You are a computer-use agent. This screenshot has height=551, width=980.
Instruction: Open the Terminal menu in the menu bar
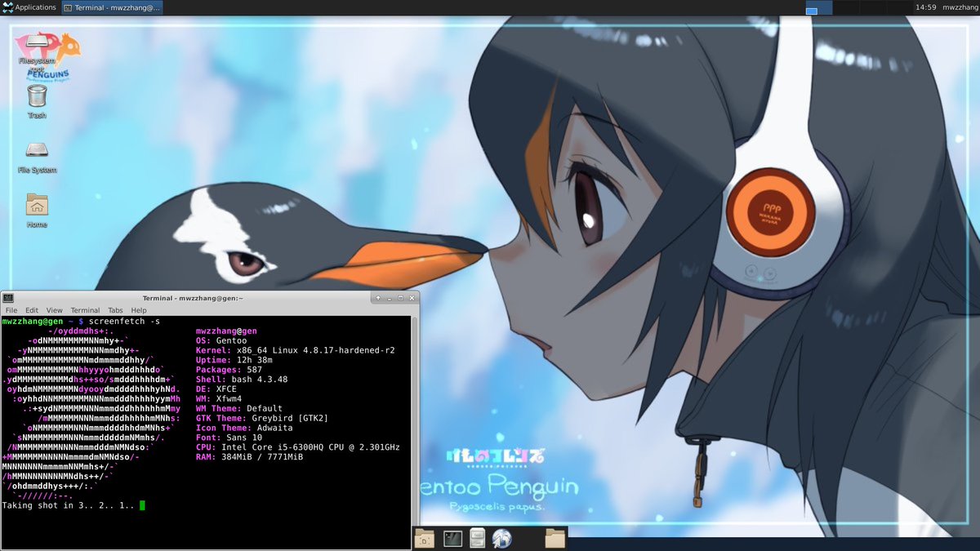85,310
